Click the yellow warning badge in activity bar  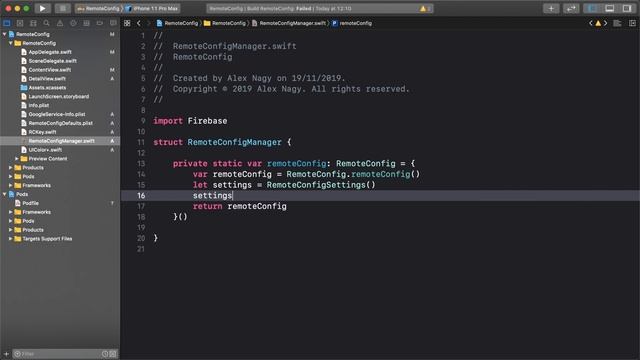tap(423, 8)
